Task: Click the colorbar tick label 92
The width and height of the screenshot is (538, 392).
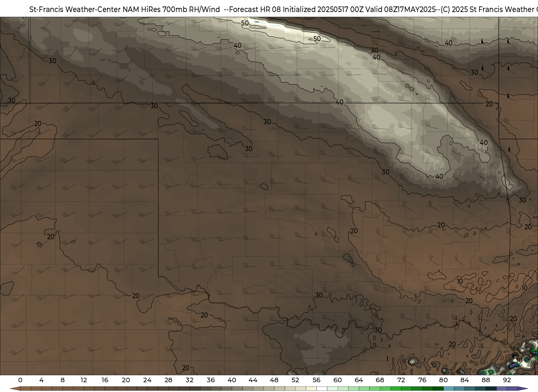Action: coord(507,380)
